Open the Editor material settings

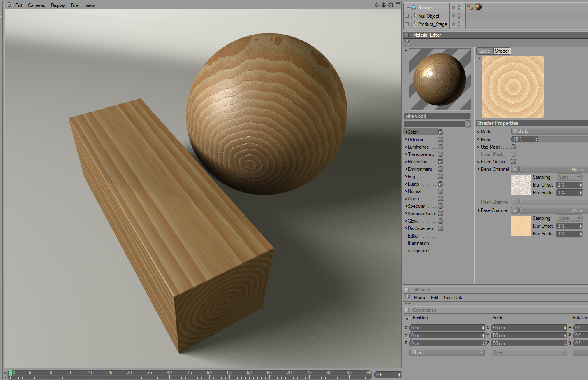point(414,236)
